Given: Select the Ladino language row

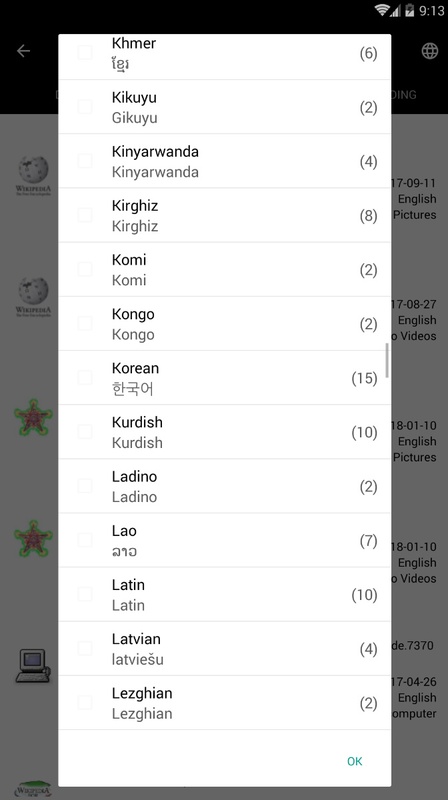Looking at the screenshot, I should click(225, 486).
